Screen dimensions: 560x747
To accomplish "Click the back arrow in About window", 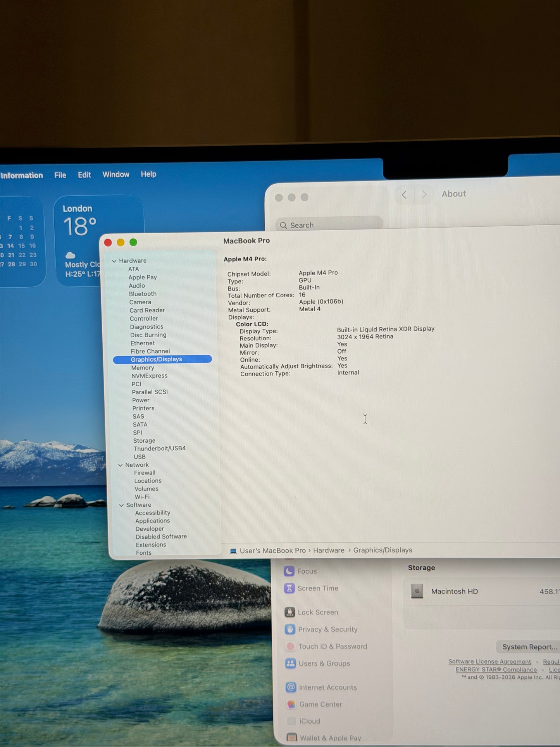I will point(404,195).
